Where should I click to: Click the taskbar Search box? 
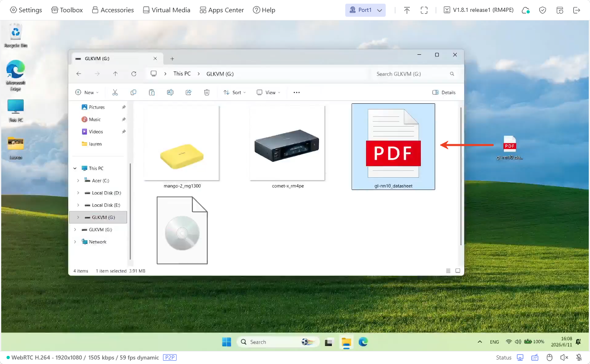pyautogui.click(x=278, y=342)
